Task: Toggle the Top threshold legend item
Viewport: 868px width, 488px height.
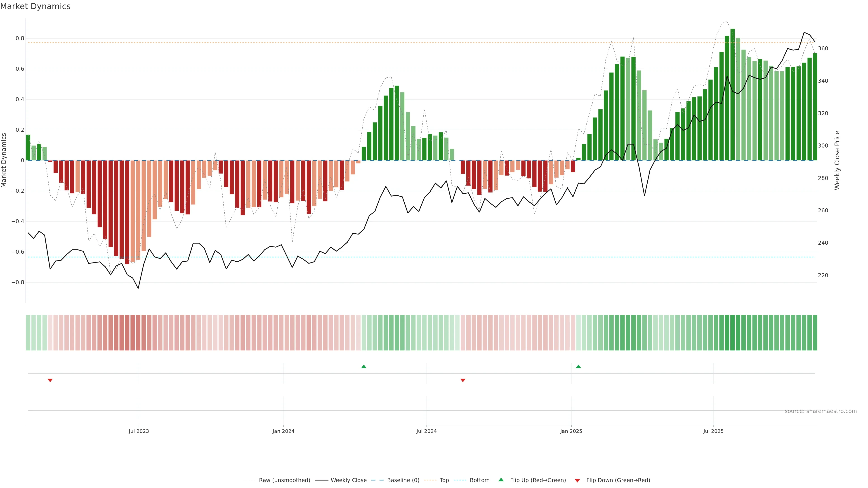Action: pyautogui.click(x=444, y=480)
